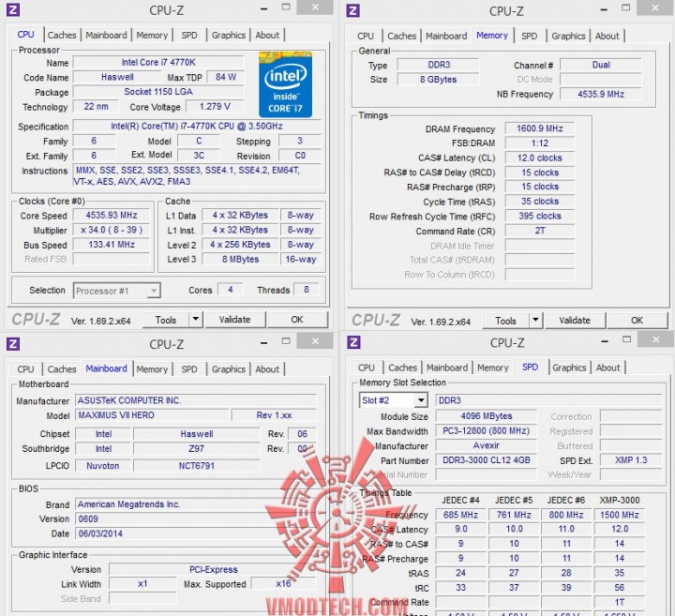Click the Avexir manufacturer value
Image resolution: width=675 pixels, height=616 pixels.
pyautogui.click(x=486, y=445)
